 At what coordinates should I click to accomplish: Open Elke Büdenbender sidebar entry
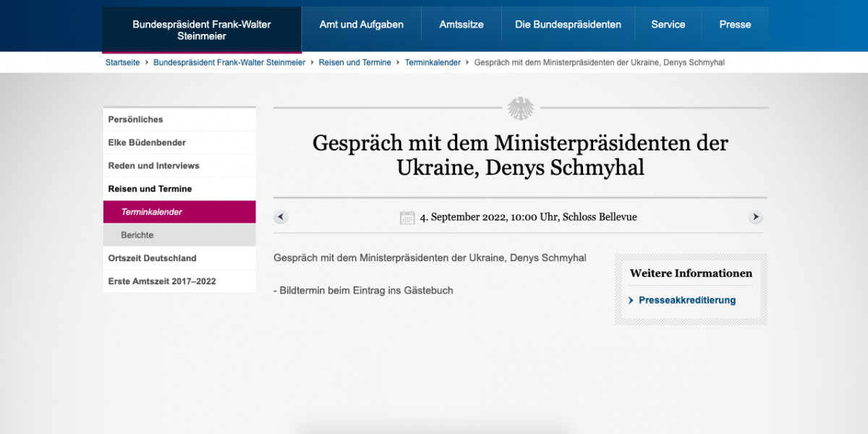[179, 142]
